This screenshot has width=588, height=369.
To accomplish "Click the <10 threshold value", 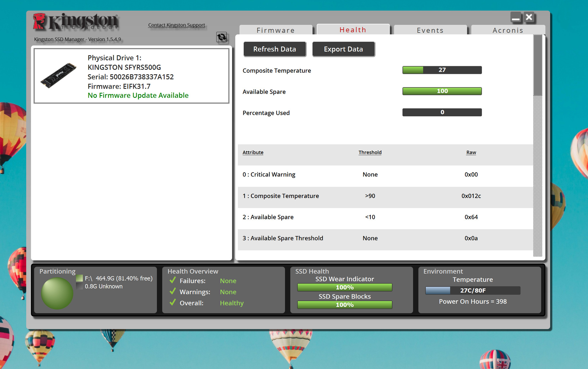I will pyautogui.click(x=370, y=217).
